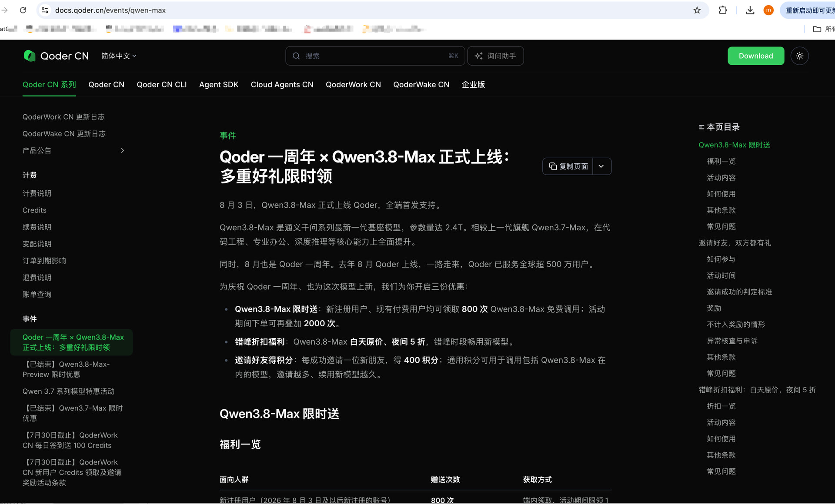Open the orange user profile avatar
835x504 pixels.
768,10
